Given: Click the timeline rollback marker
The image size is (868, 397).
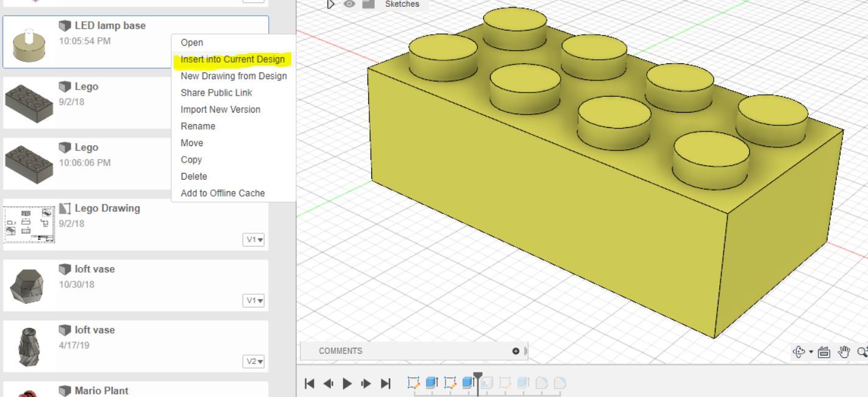Looking at the screenshot, I should [478, 378].
